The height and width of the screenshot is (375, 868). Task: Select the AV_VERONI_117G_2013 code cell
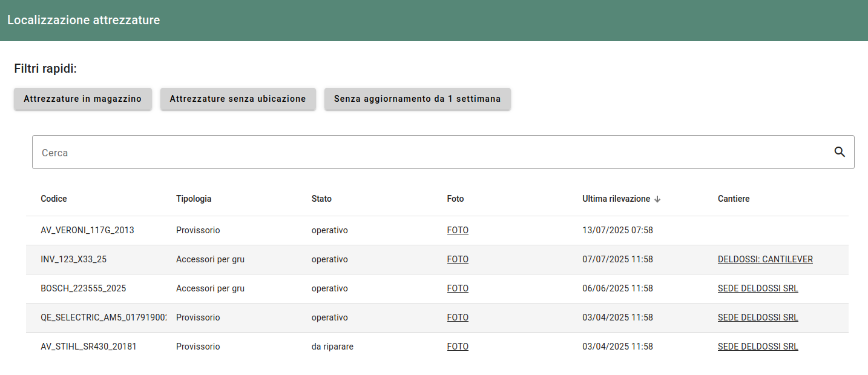(87, 230)
